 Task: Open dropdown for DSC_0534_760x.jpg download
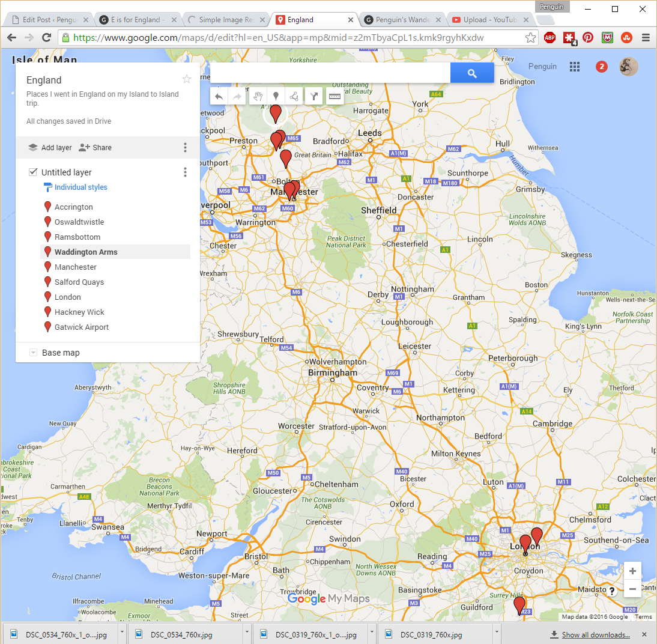coord(247,633)
